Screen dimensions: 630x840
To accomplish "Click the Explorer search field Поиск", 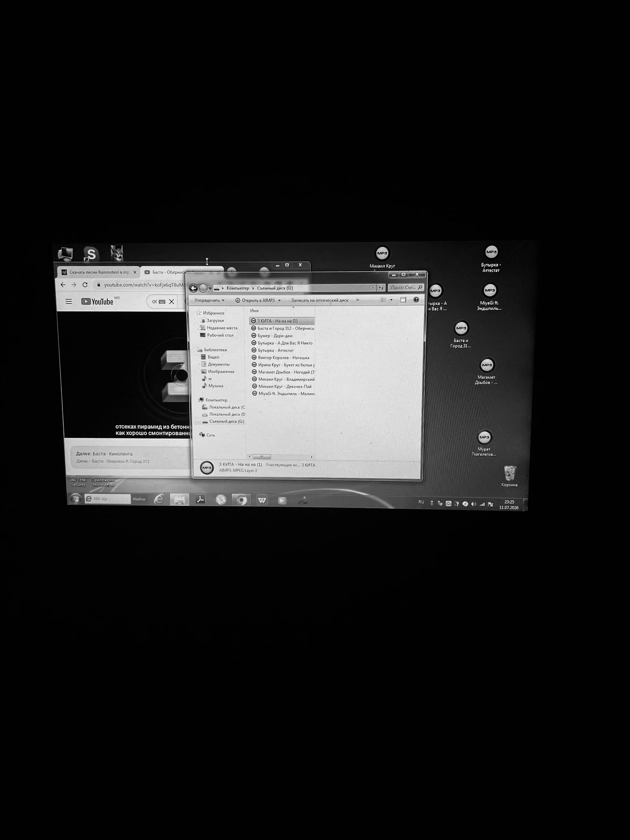I will coord(406,287).
